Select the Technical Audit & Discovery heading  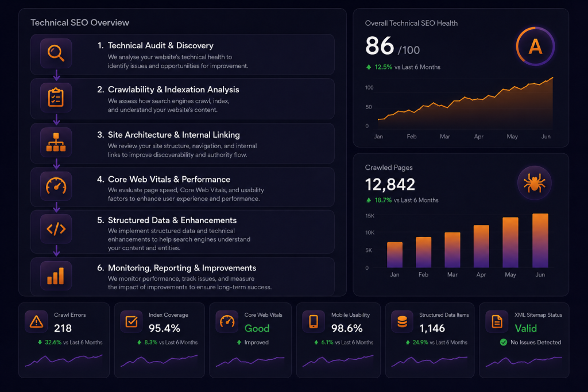click(161, 45)
